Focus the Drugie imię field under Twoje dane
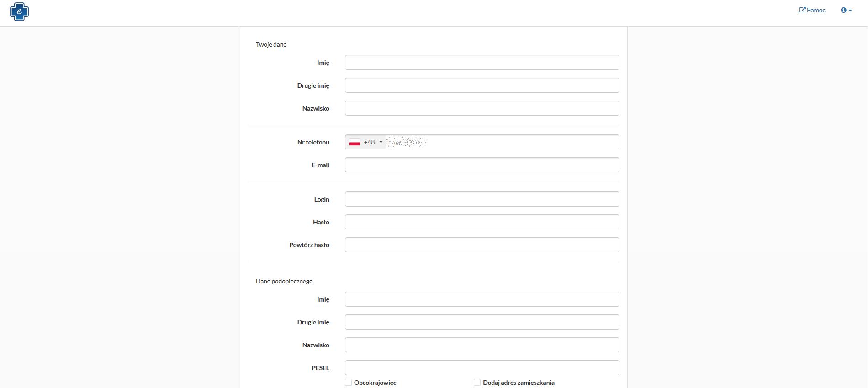This screenshot has width=868, height=388. click(482, 85)
